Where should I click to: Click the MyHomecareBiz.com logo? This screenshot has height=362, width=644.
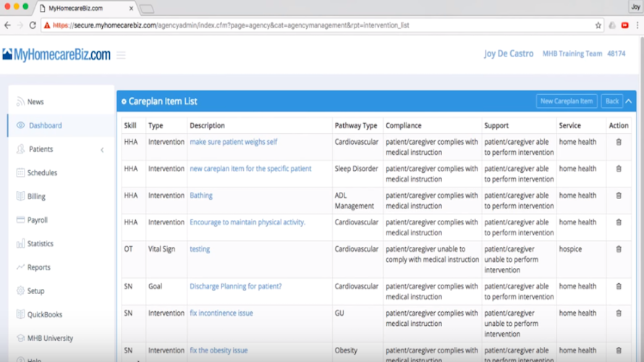point(56,54)
